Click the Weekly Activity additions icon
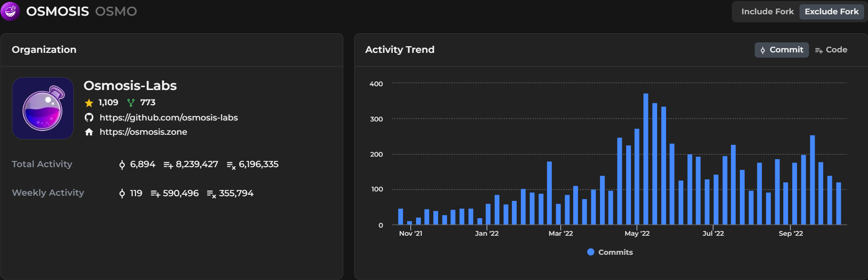Viewport: 868px width, 280px height. tap(155, 194)
